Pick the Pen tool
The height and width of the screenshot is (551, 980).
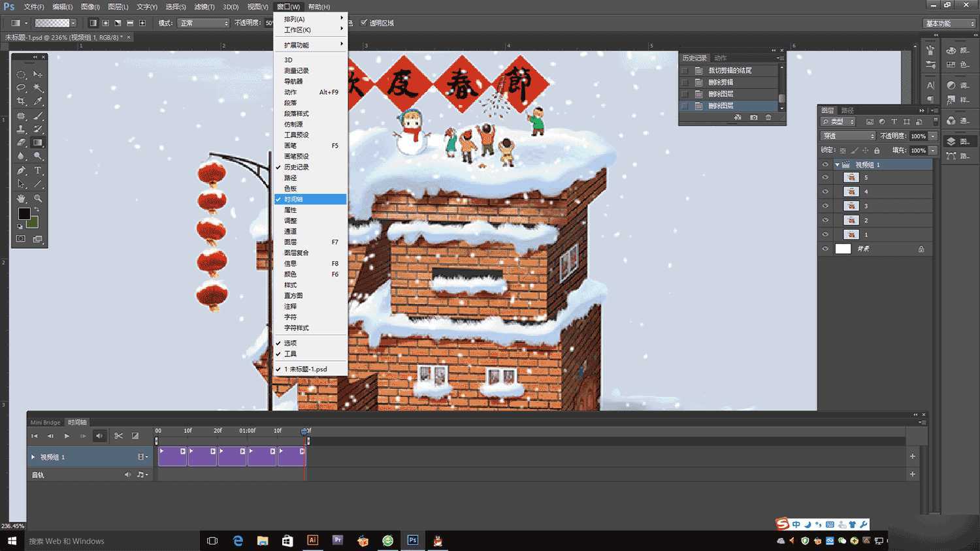(x=21, y=170)
